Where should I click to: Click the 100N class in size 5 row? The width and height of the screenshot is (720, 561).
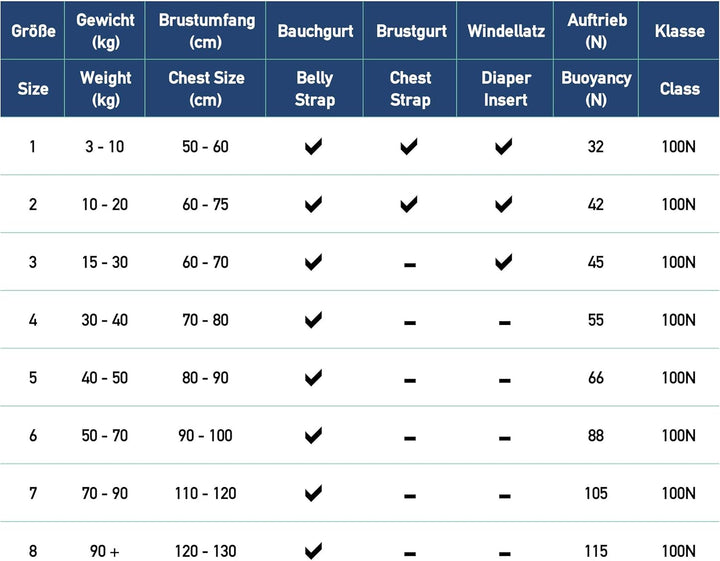(679, 377)
